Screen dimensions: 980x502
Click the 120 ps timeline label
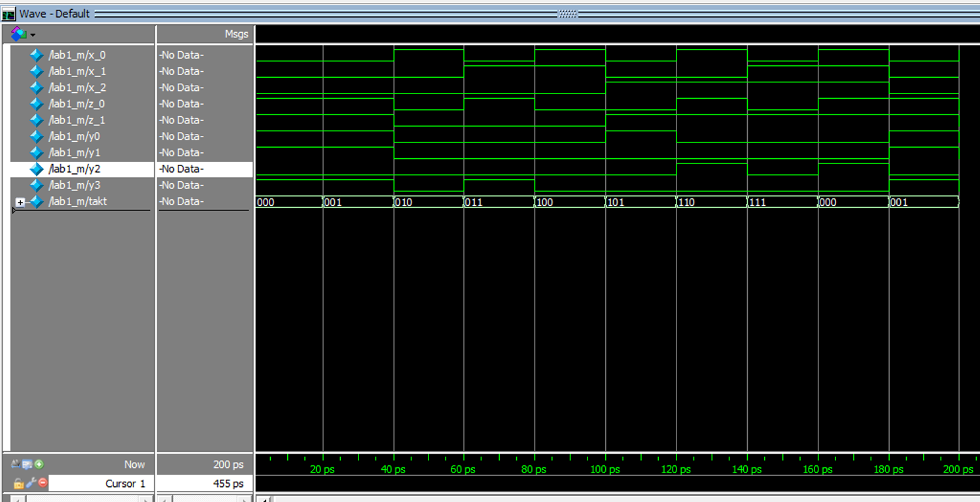pyautogui.click(x=676, y=469)
